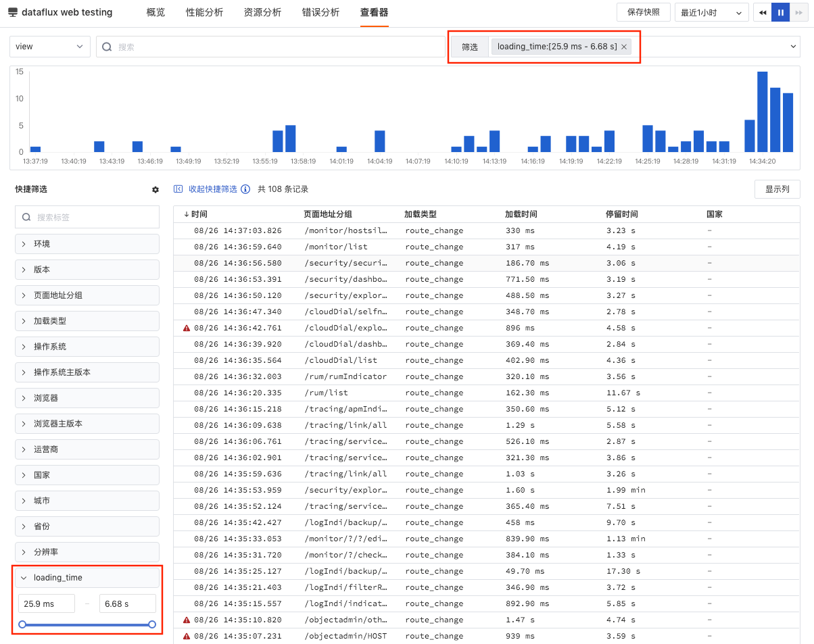Open the 最近1小时 time range dropdown
The height and width of the screenshot is (644, 814).
[712, 12]
